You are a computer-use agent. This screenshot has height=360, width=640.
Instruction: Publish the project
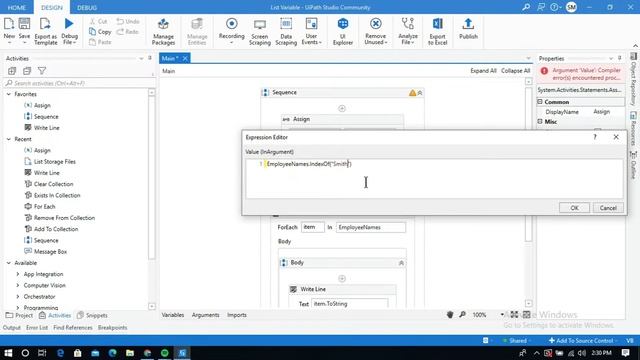(468, 29)
